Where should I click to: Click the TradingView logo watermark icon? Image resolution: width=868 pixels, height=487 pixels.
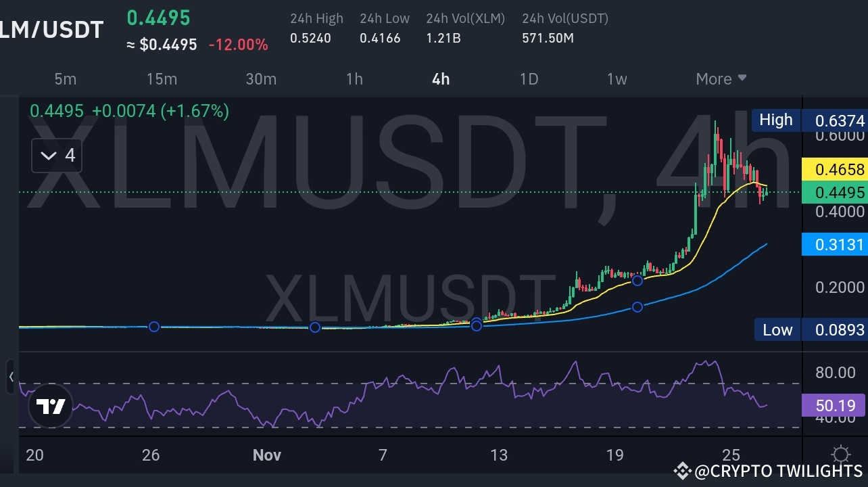pyautogui.click(x=51, y=406)
